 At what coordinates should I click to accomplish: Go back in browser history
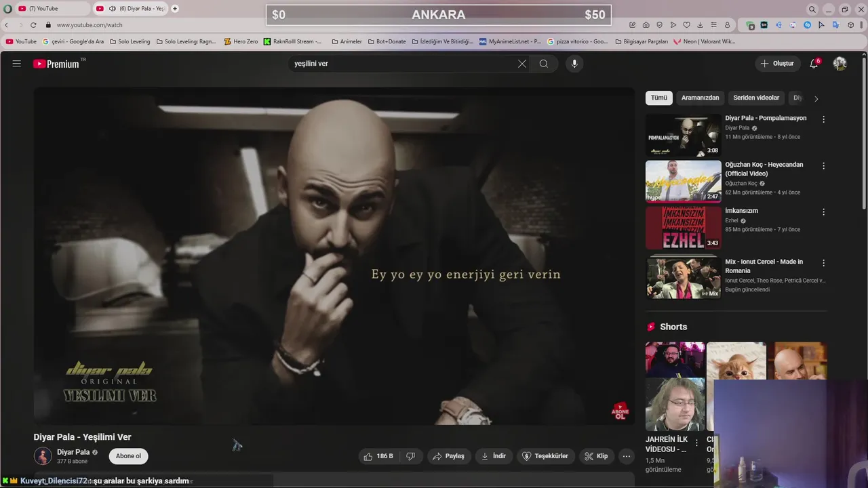click(x=7, y=25)
